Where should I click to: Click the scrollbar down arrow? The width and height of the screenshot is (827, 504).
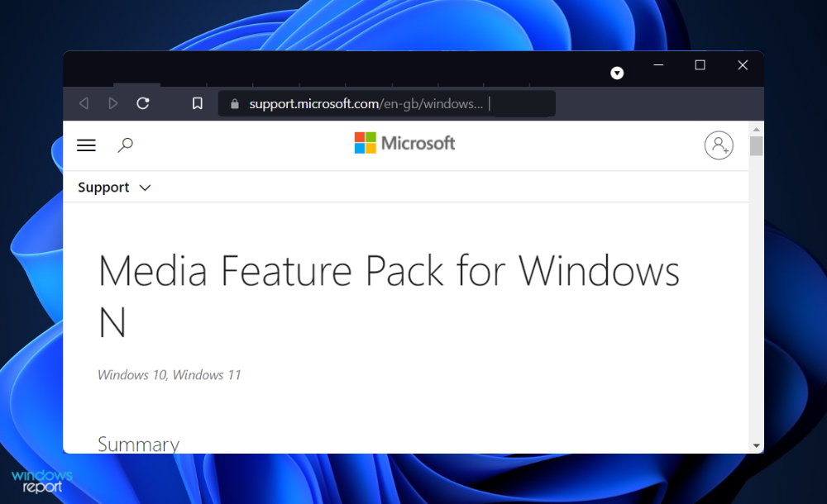pyautogui.click(x=757, y=446)
